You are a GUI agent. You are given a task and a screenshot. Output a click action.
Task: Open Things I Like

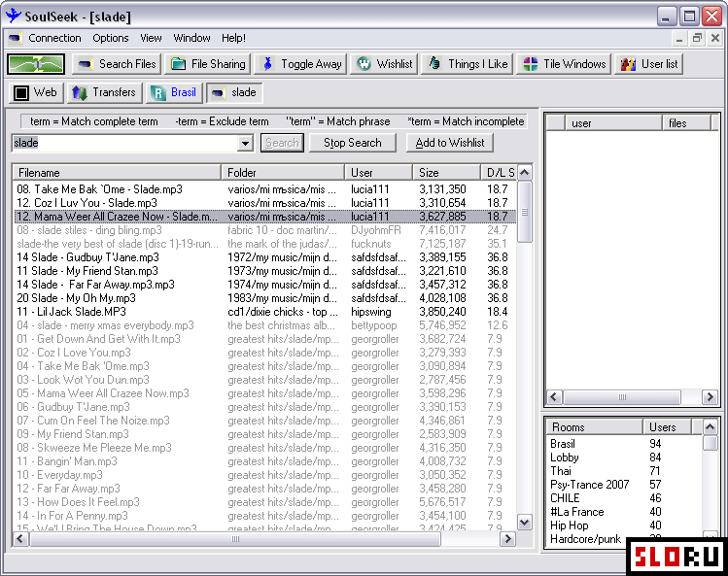(468, 64)
